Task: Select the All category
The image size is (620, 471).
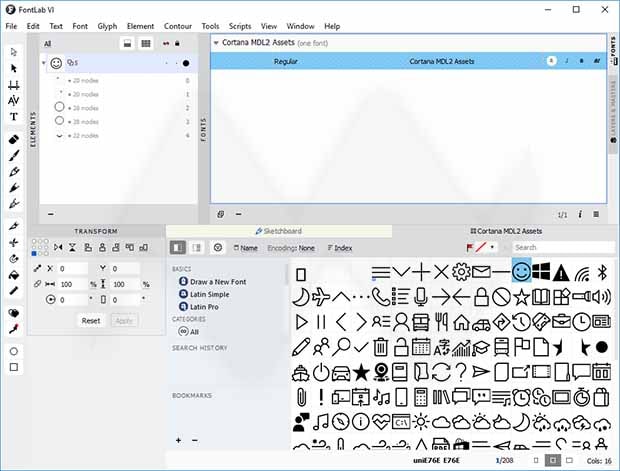Action: [x=188, y=331]
